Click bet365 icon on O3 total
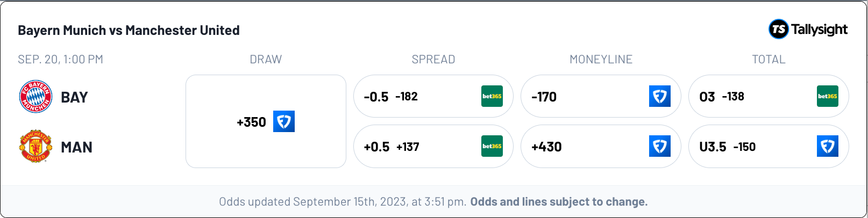This screenshot has width=868, height=218. point(828,96)
